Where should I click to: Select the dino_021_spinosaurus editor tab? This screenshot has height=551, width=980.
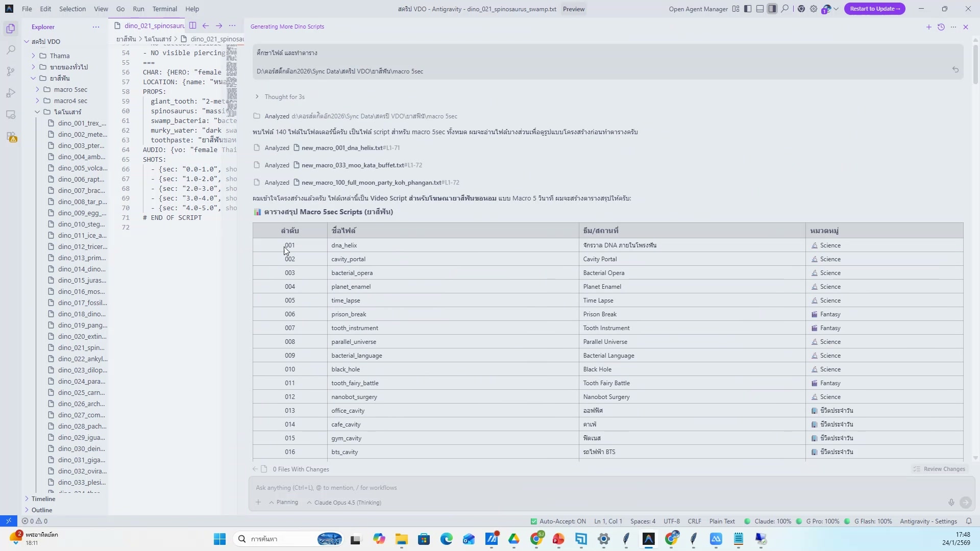pyautogui.click(x=154, y=26)
